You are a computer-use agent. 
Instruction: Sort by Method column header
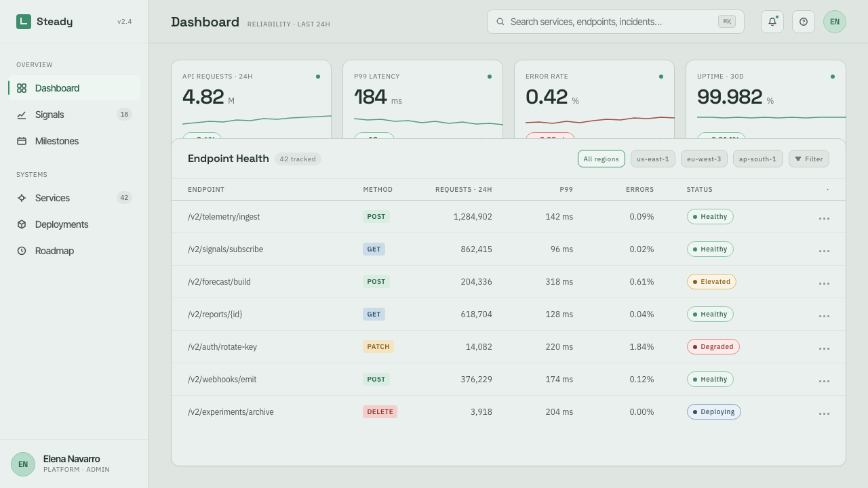(378, 190)
